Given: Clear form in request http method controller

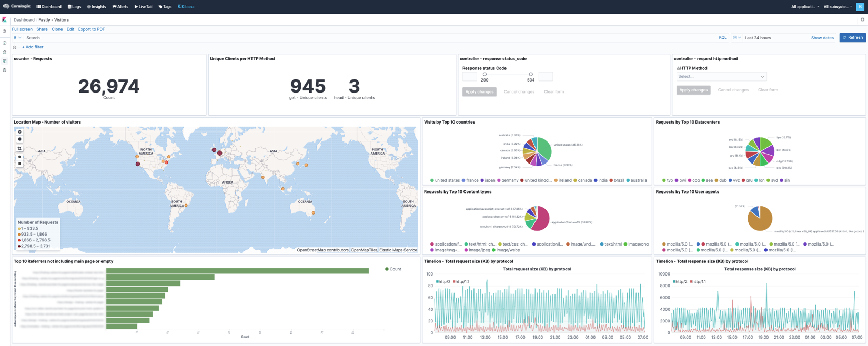Looking at the screenshot, I should click(x=768, y=90).
